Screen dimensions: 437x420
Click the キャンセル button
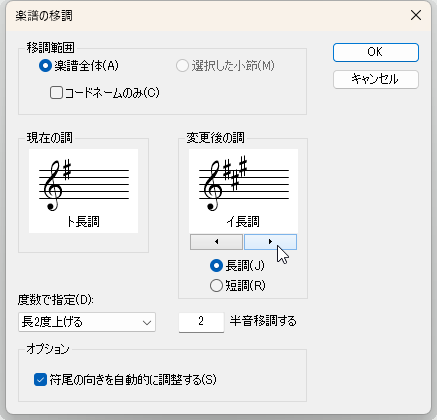(376, 79)
